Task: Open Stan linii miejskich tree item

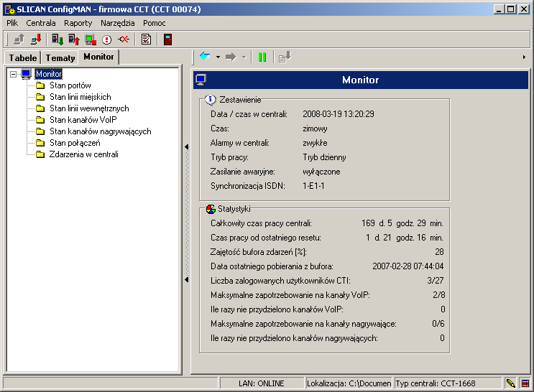Action: tap(80, 97)
